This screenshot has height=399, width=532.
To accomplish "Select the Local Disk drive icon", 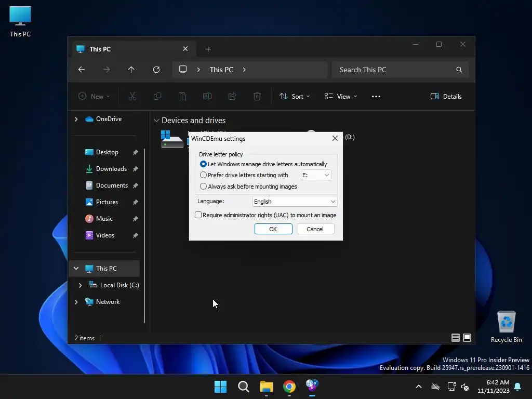I will pyautogui.click(x=172, y=139).
